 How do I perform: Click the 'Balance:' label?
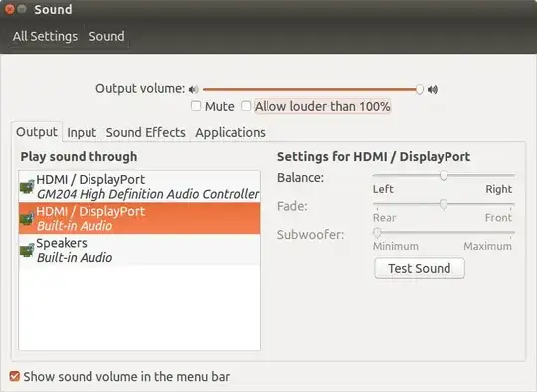[300, 178]
